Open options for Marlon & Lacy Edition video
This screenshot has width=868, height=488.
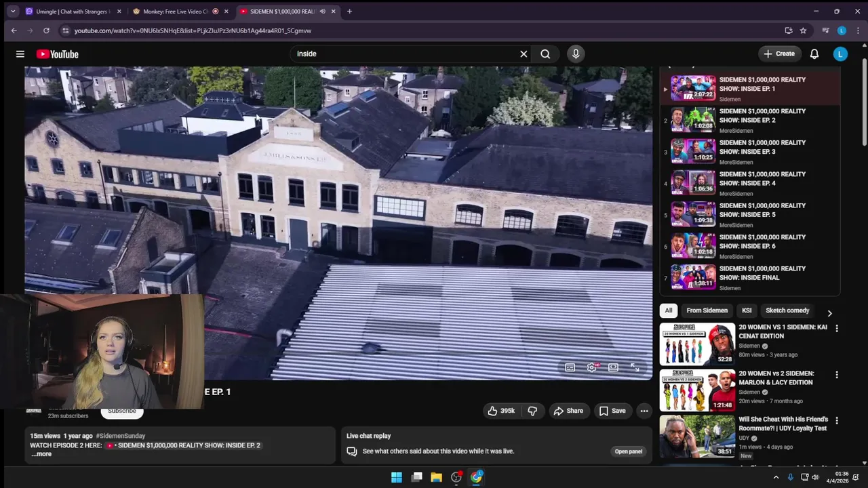coord(837,374)
